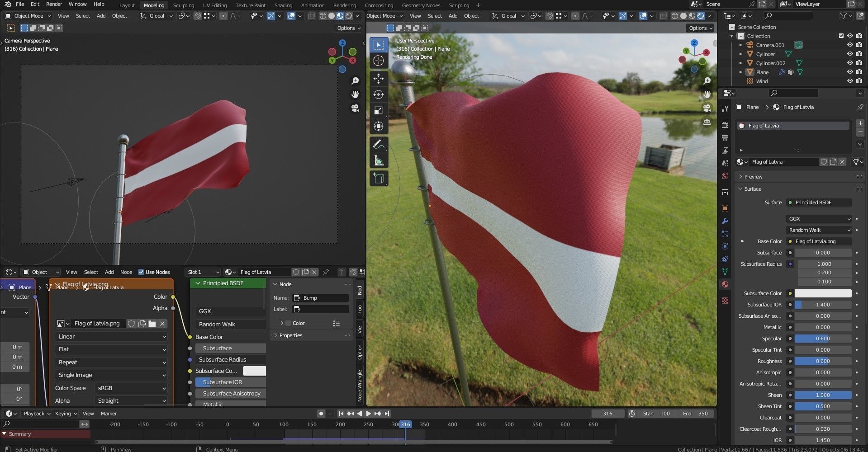The height and width of the screenshot is (452, 868).
Task: Select the Select Box tool in right viewport
Action: click(x=379, y=45)
